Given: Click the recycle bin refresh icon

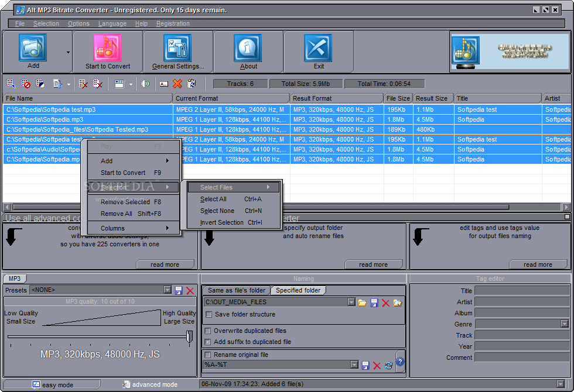Looking at the screenshot, I should [192, 84].
